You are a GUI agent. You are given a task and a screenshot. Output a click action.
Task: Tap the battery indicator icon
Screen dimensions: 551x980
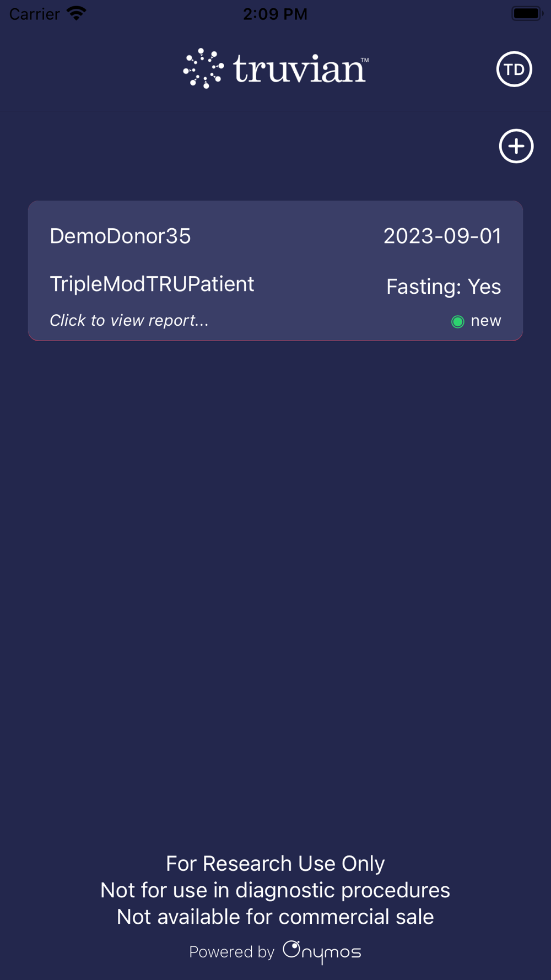point(527,13)
